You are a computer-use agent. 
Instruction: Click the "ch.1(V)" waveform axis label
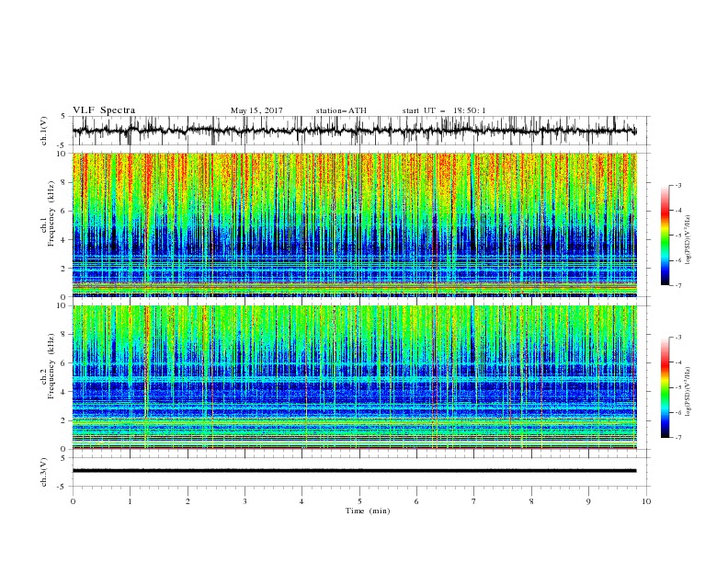coord(44,131)
